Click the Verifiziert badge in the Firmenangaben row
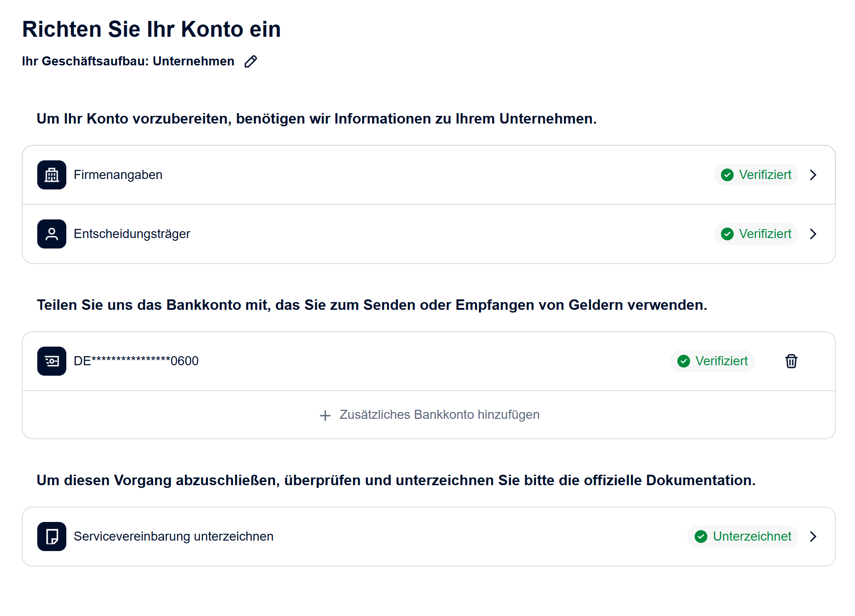The width and height of the screenshot is (855, 616). pos(756,175)
